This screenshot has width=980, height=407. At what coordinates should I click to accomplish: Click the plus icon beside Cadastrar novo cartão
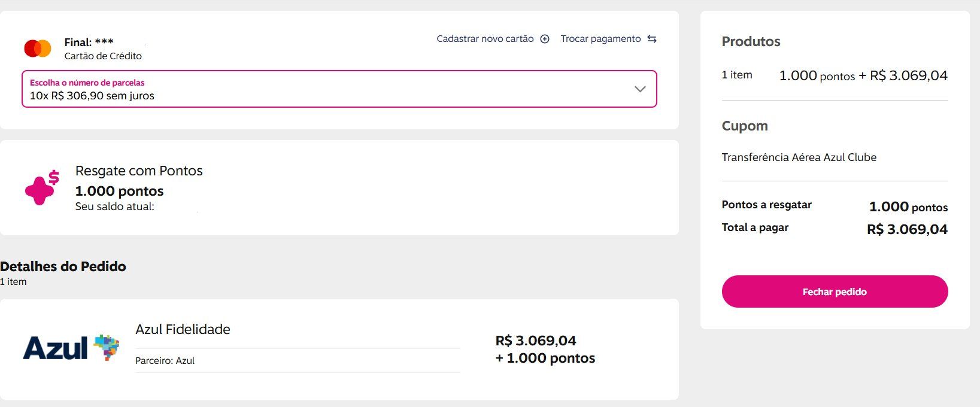[545, 39]
